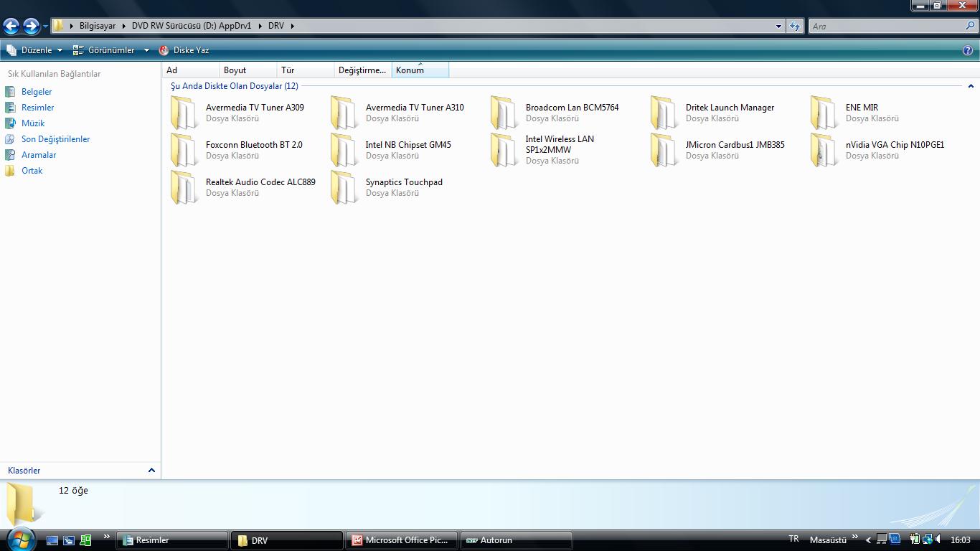Click DVD RW Sürücüsü (D:) AppDrv1 breadcrumb
Image resolution: width=980 pixels, height=551 pixels.
pos(192,26)
